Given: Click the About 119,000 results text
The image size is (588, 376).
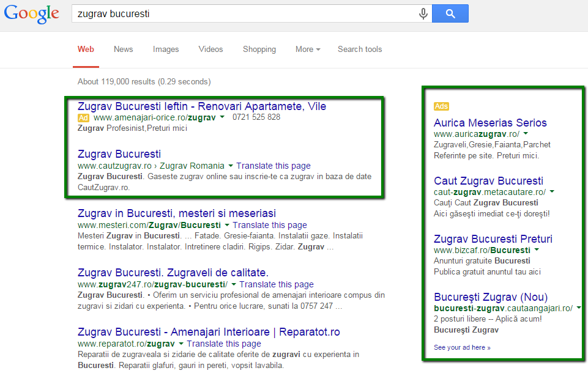Looking at the screenshot, I should 144,82.
